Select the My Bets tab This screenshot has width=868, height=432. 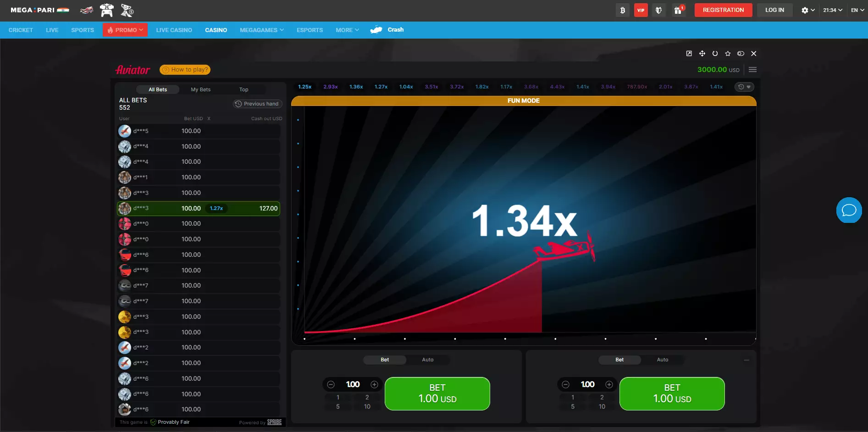coord(200,89)
